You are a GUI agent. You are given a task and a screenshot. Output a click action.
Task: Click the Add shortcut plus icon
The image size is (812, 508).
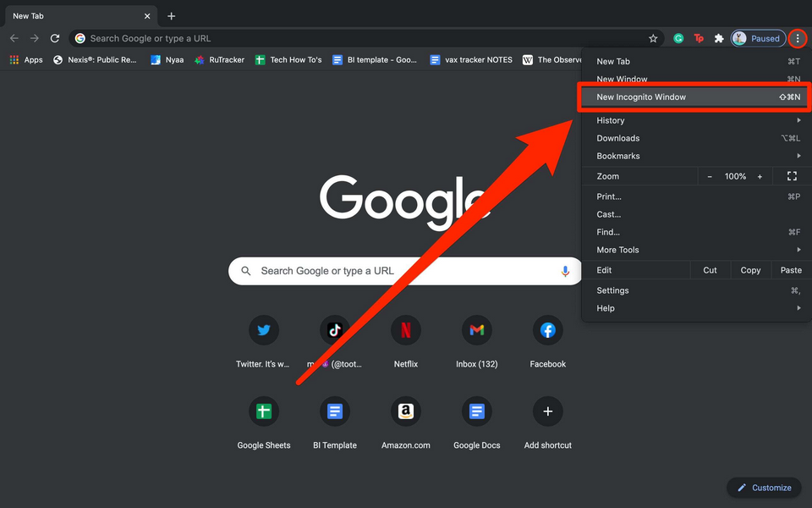click(x=547, y=412)
